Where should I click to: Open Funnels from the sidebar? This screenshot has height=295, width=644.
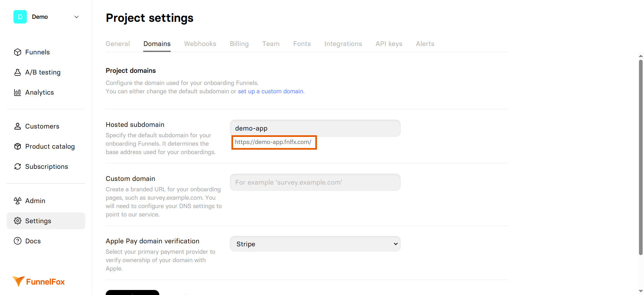pos(46,52)
